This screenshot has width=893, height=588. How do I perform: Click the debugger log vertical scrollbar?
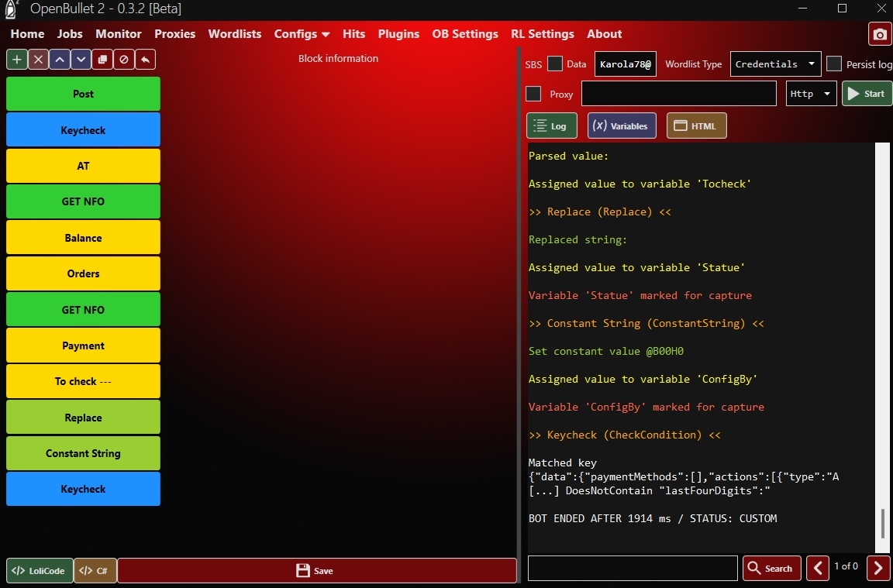point(882,523)
